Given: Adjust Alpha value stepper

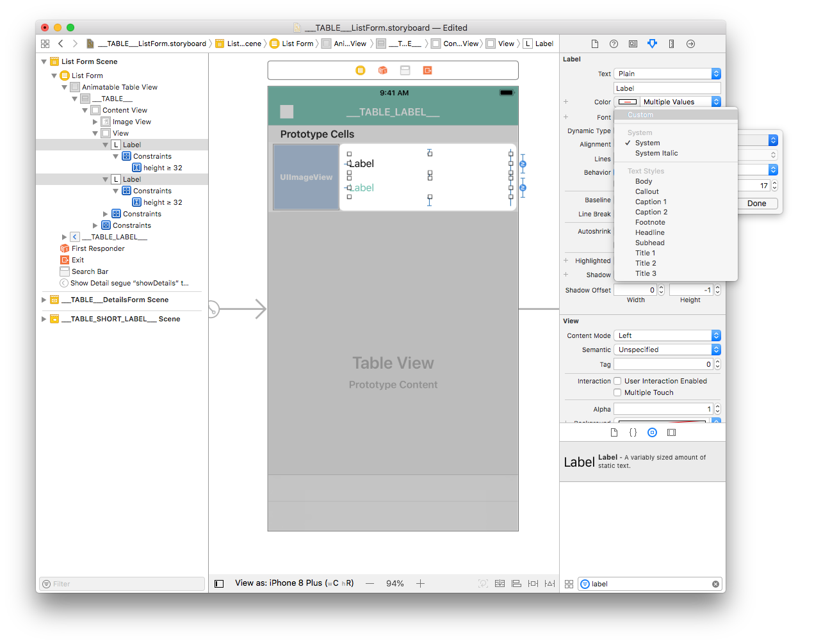Looking at the screenshot, I should (717, 409).
